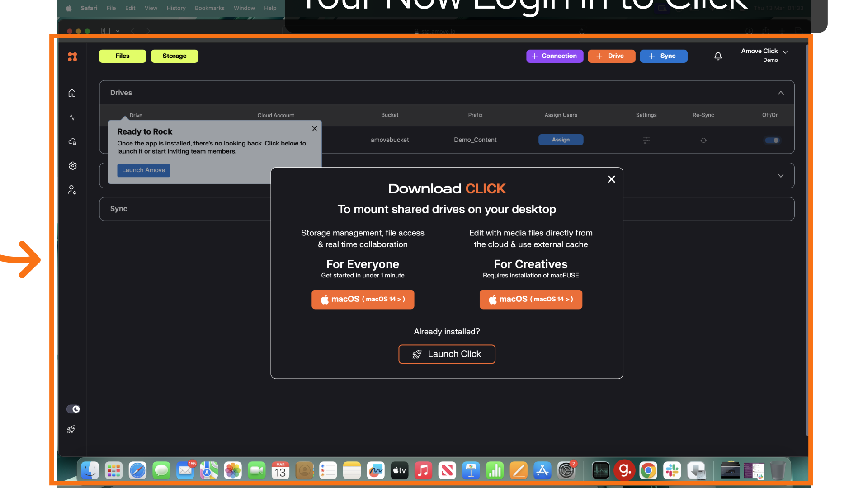Open Safari History menu

click(x=176, y=8)
